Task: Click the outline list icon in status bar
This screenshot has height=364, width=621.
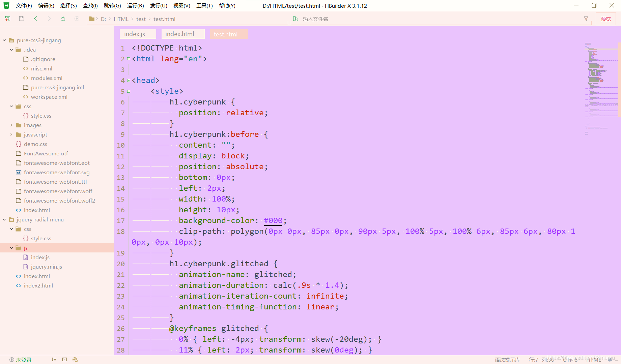Action: (x=54, y=360)
